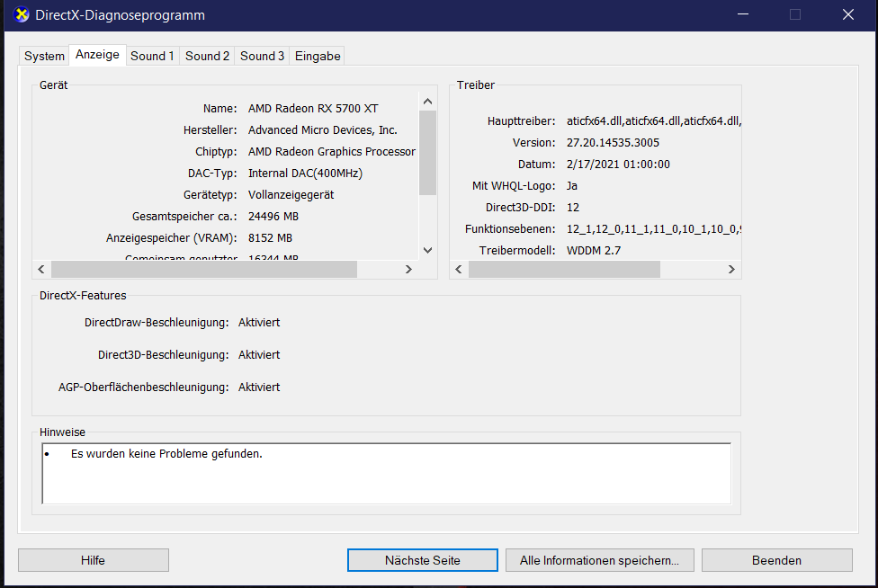Click the Treiber panel scroll right arrow
This screenshot has height=588, width=878.
(731, 269)
